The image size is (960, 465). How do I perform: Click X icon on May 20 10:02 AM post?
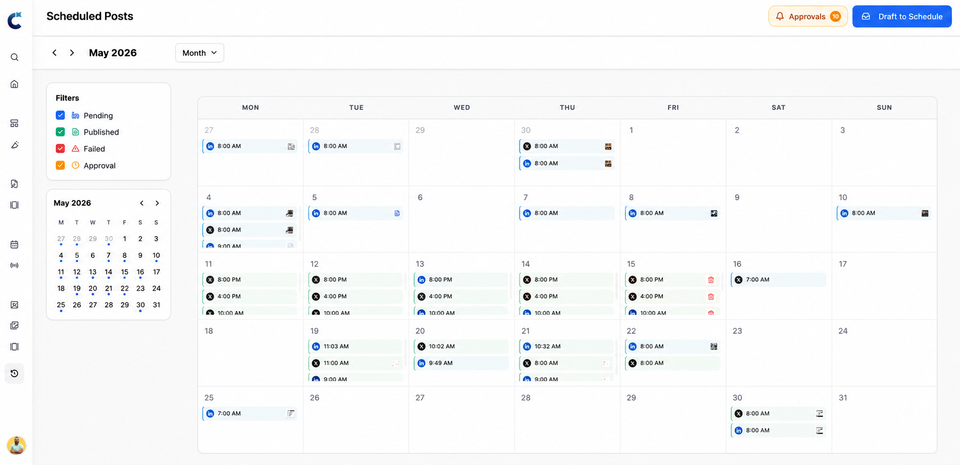[x=421, y=346]
